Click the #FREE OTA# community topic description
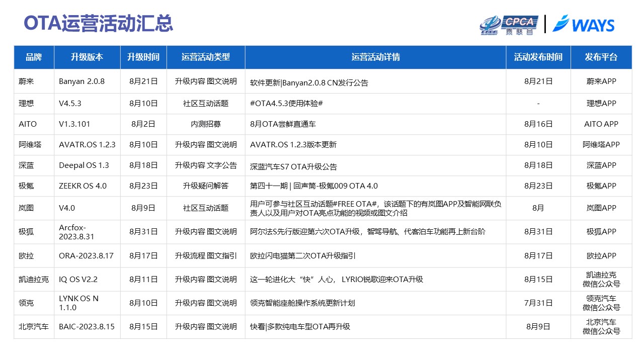Screen dimensions: 644x362 coord(376,208)
